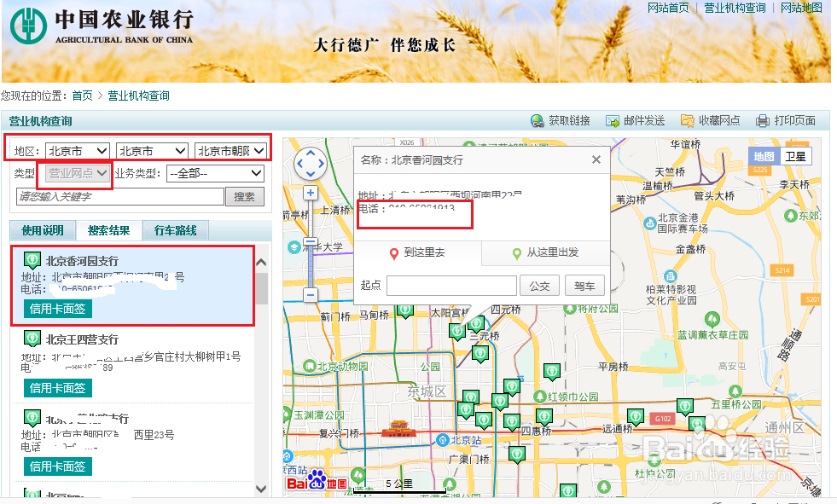837x504 pixels.
Task: Zoom out with the map minus button
Action: point(310,295)
